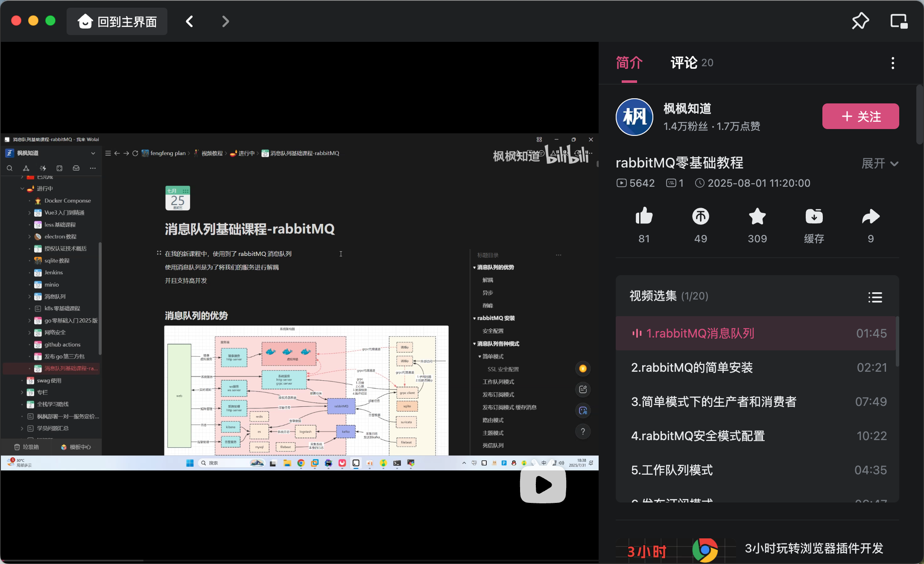Viewport: 924px width, 564px height.
Task: Open 垃圾箱 trash in Wolai
Action: (26, 447)
